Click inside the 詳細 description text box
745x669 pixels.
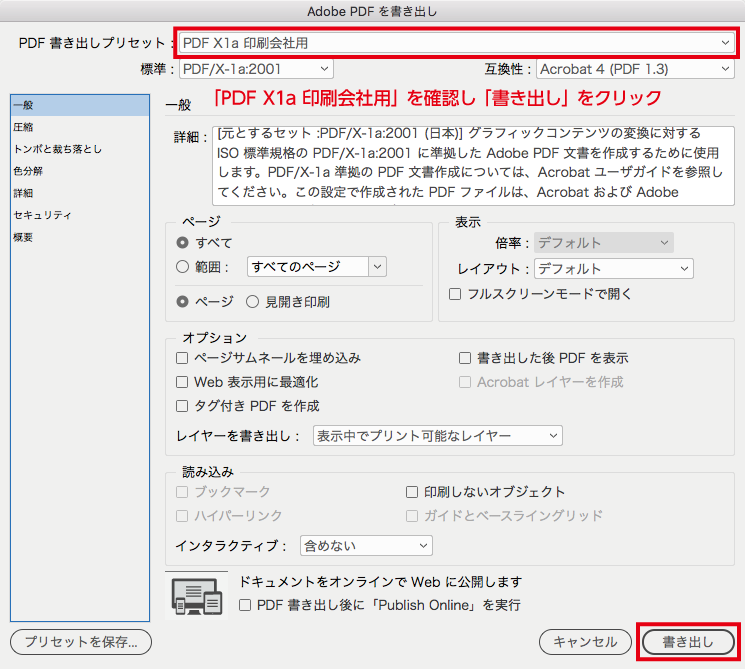pos(473,165)
